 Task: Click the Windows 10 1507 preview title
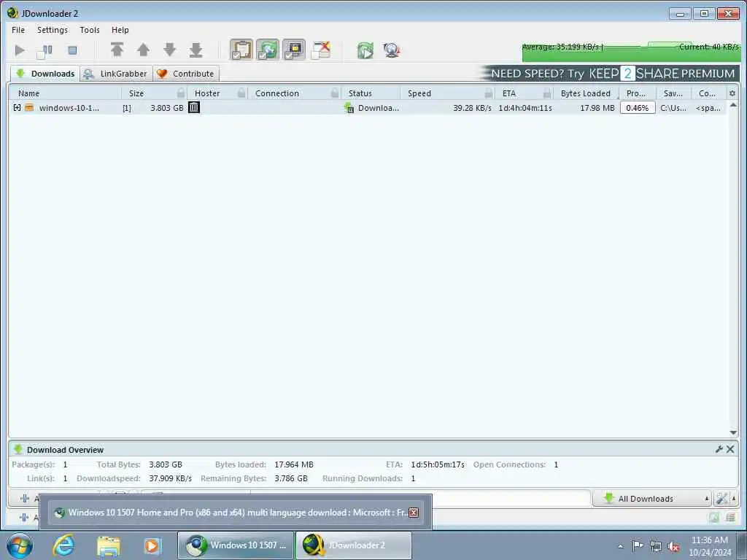[x=237, y=513]
